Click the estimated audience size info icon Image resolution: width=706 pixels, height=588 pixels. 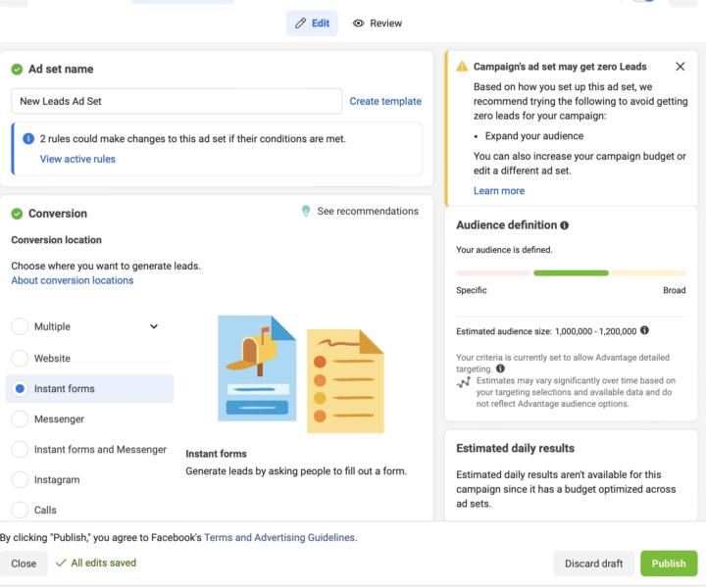(644, 330)
